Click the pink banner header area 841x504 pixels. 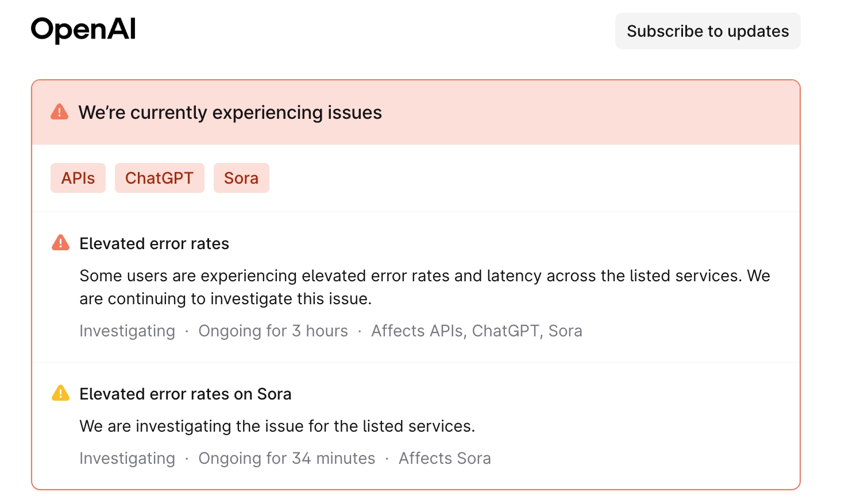coord(416,113)
